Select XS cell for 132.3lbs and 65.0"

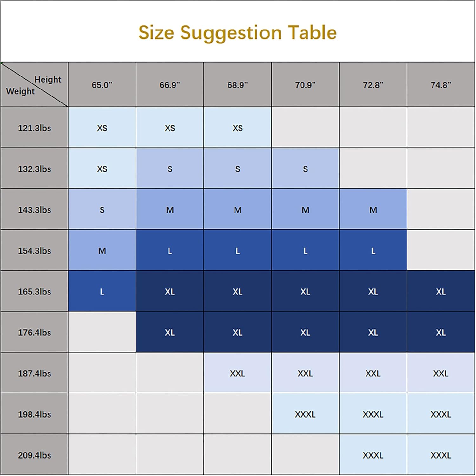(x=102, y=169)
